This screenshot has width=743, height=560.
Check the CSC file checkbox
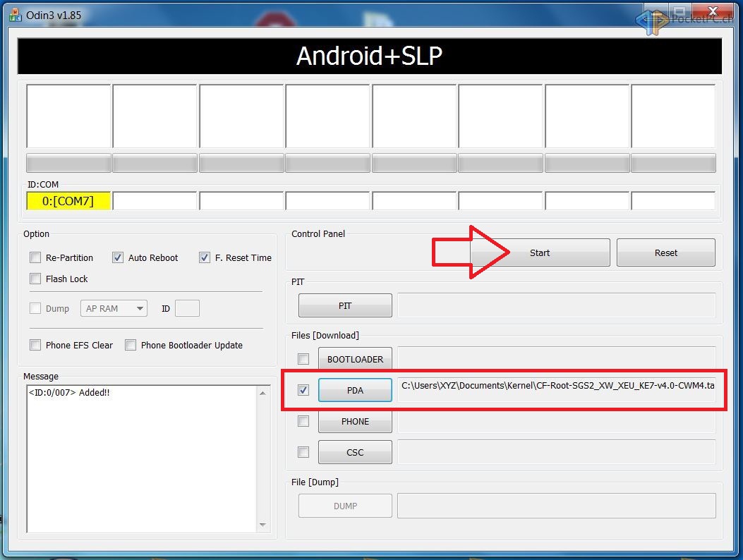click(303, 452)
